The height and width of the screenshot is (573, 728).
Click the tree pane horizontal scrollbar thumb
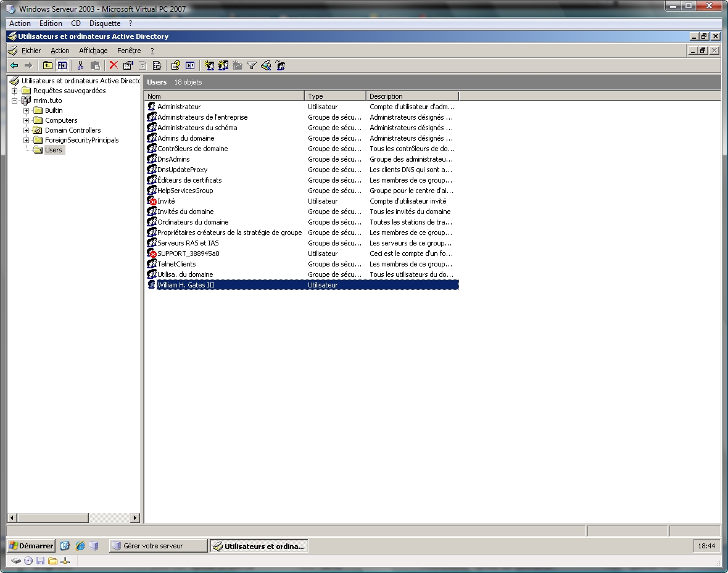point(52,517)
